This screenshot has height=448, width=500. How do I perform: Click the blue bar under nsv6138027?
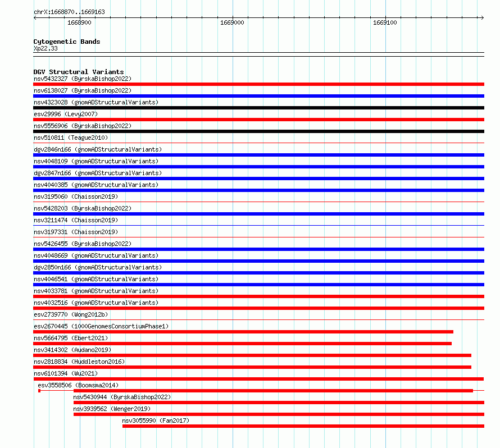[258, 96]
